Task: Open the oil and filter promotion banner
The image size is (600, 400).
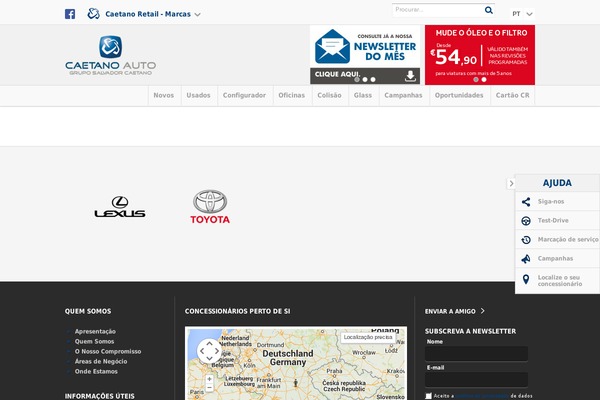Action: click(480, 55)
